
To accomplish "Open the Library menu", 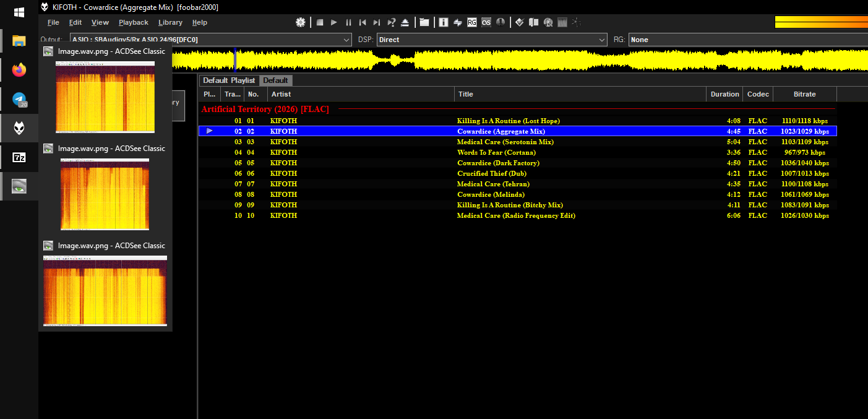I will (x=170, y=22).
